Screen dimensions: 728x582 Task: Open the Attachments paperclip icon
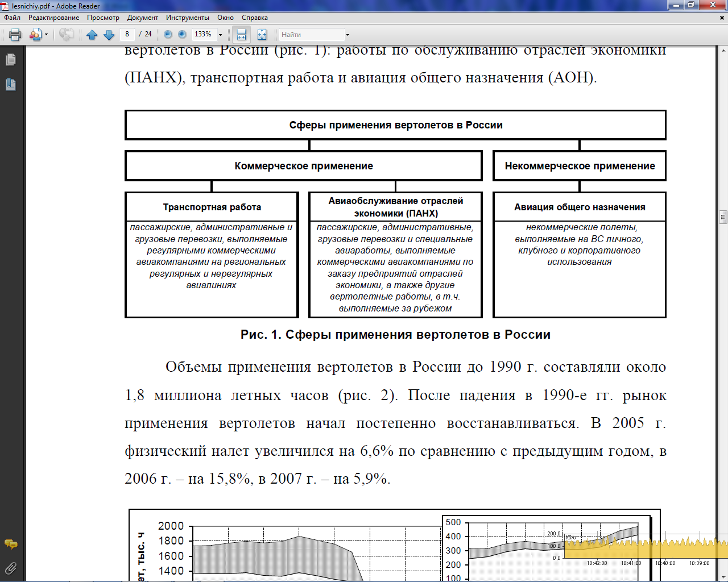point(10,567)
